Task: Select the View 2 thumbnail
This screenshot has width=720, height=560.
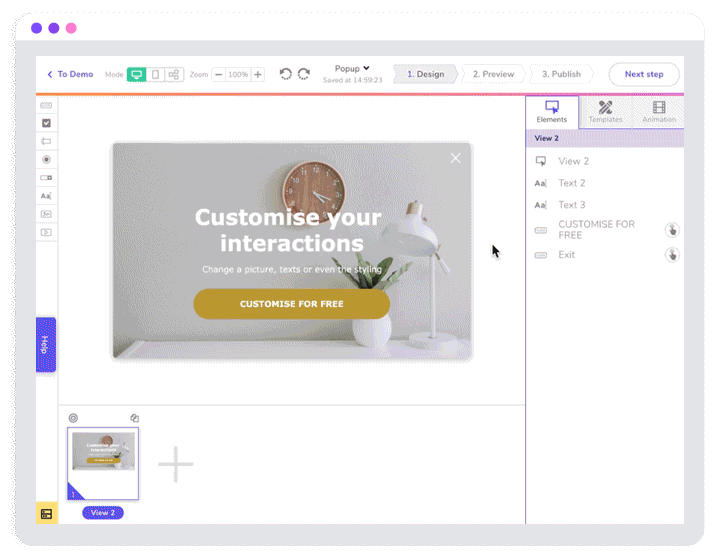Action: click(103, 463)
